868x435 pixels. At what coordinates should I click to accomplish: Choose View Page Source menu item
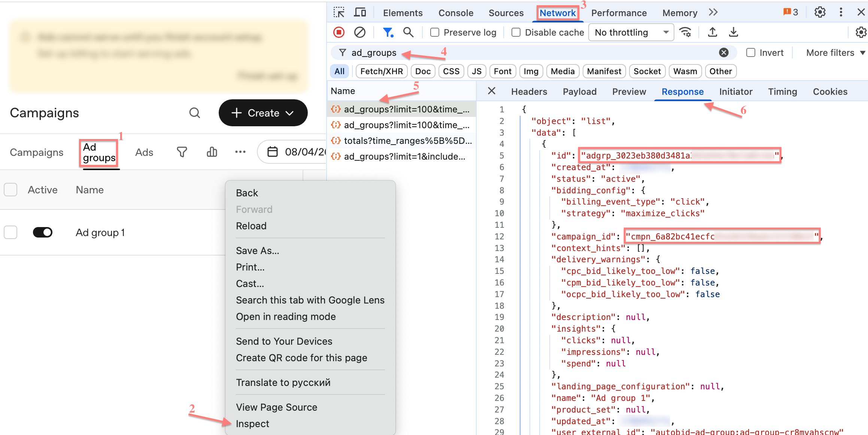(x=310, y=407)
